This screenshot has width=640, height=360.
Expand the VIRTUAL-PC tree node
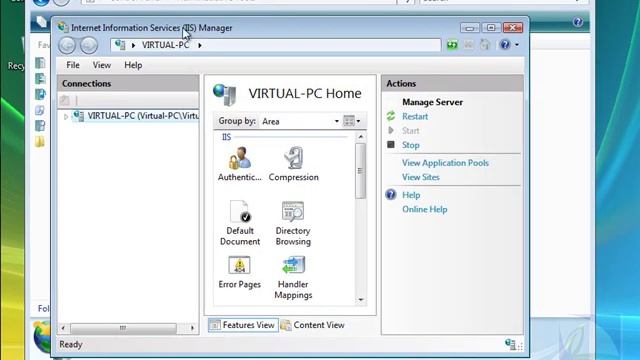click(66, 117)
